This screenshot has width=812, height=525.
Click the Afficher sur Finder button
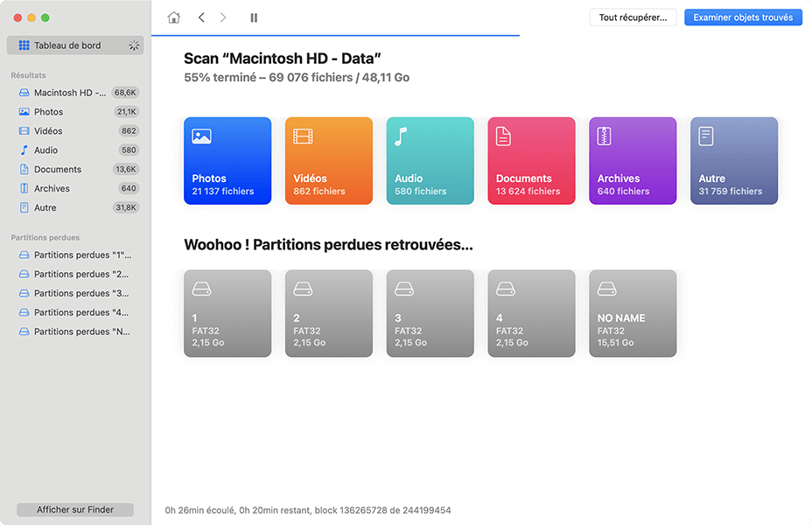tap(75, 510)
